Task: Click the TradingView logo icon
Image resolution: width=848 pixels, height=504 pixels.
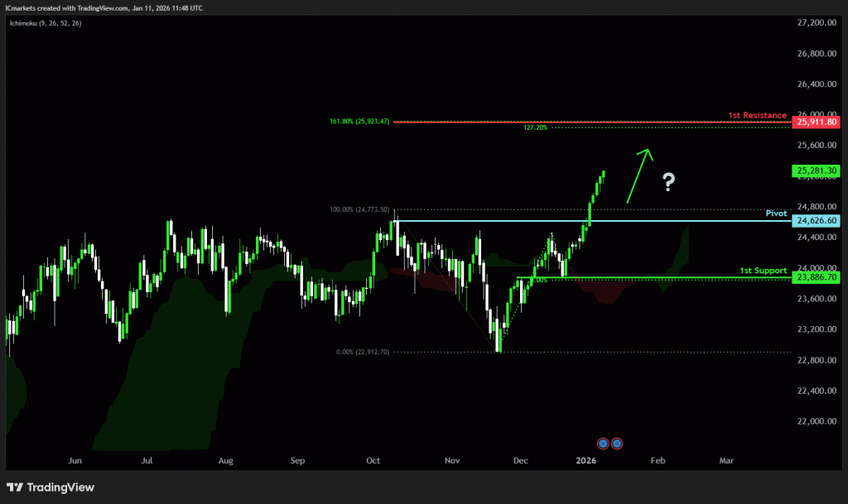Action: [16, 487]
